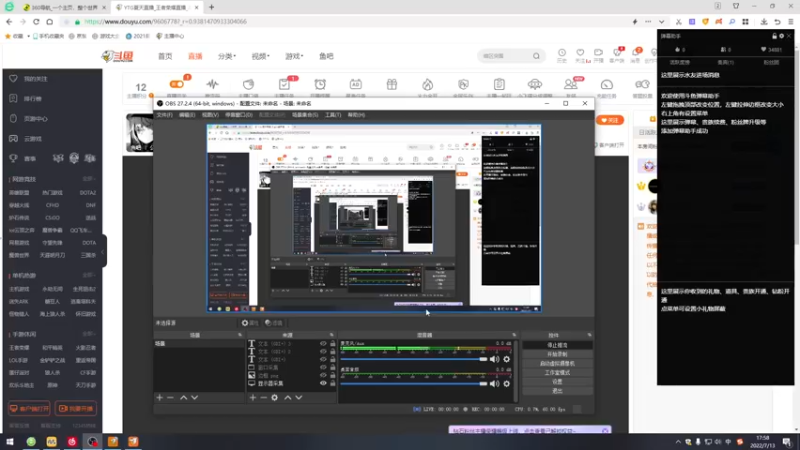This screenshot has height=450, width=800.
Task: Expand browser toolbar chevron next to address bar
Action: point(661,22)
